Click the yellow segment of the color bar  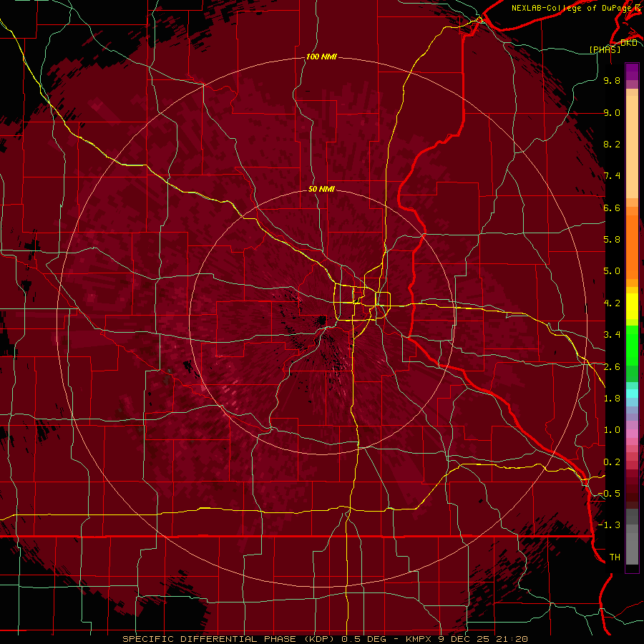coord(632,306)
